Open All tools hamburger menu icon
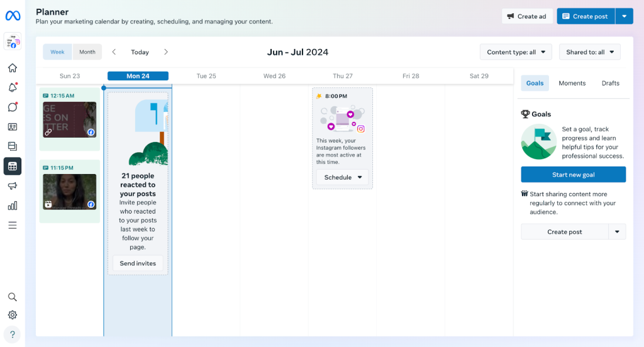 click(x=13, y=225)
